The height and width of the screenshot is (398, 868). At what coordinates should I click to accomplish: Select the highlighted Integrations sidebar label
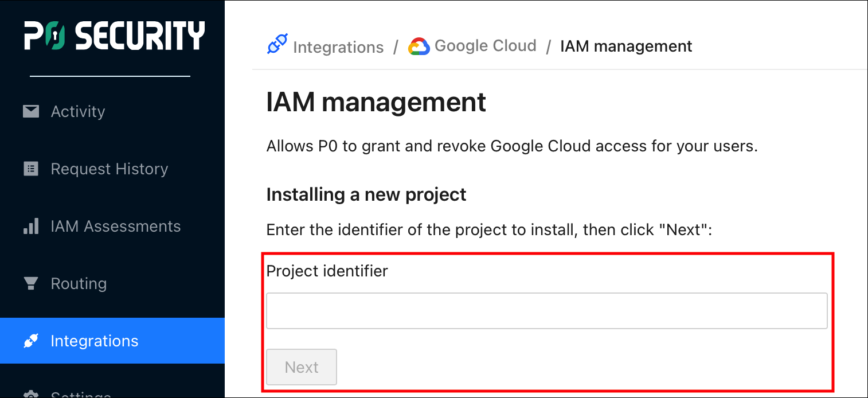95,341
